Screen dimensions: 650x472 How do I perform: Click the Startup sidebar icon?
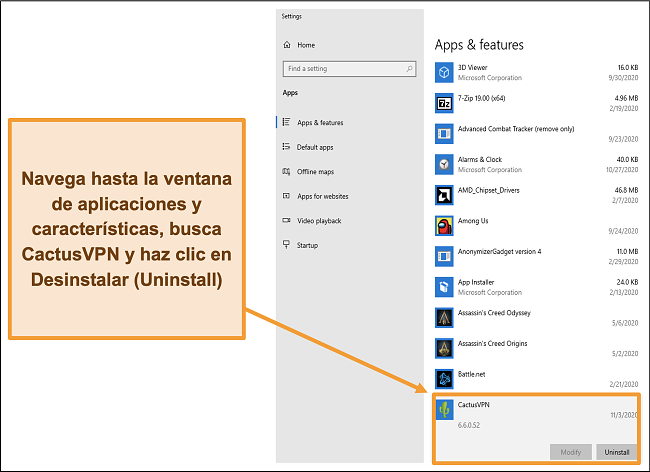point(286,244)
